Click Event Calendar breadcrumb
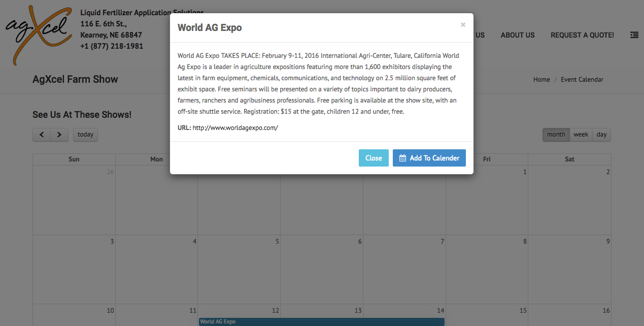644x326 pixels. [x=582, y=79]
